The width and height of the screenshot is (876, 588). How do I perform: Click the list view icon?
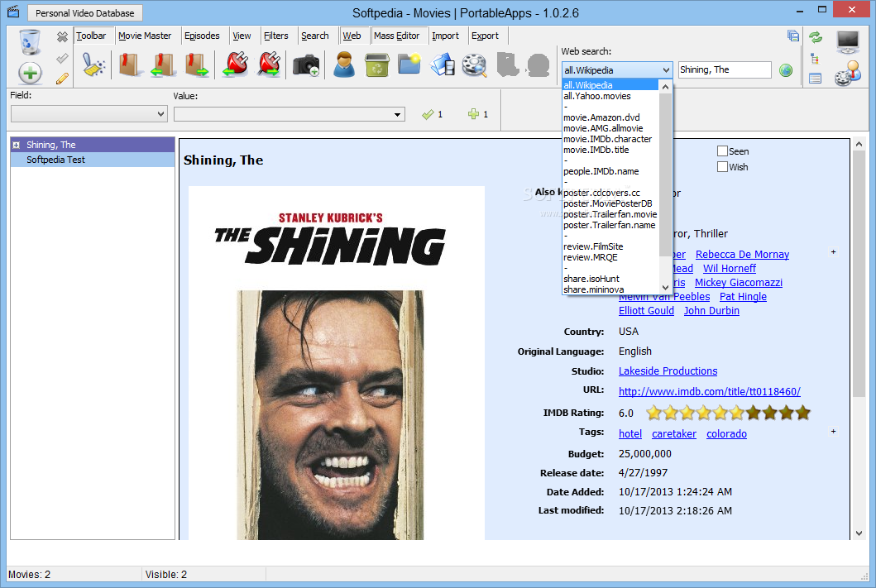point(815,79)
